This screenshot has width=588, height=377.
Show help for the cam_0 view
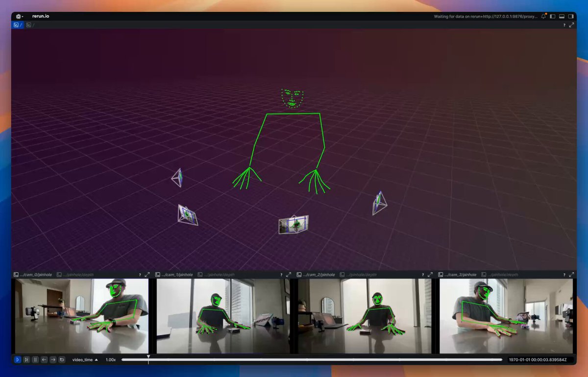pyautogui.click(x=140, y=275)
